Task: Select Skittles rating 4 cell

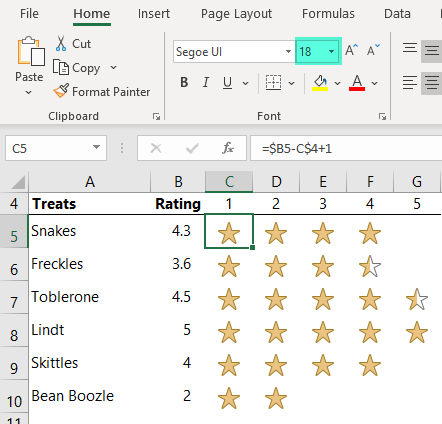Action: point(178,363)
